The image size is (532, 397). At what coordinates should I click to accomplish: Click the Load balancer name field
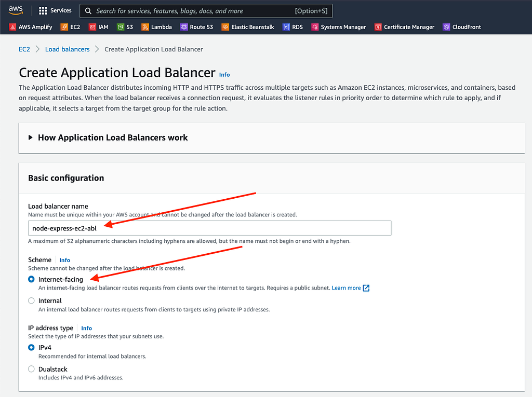[x=209, y=228]
